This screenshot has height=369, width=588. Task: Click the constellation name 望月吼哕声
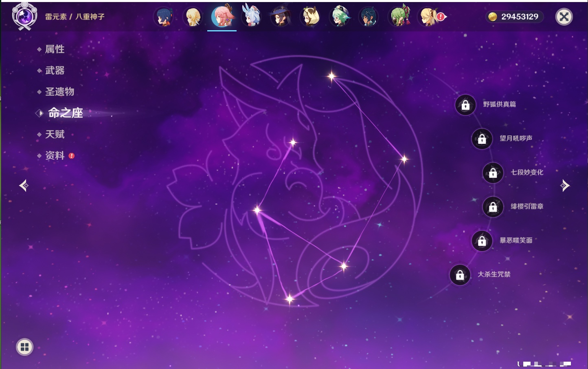point(516,138)
